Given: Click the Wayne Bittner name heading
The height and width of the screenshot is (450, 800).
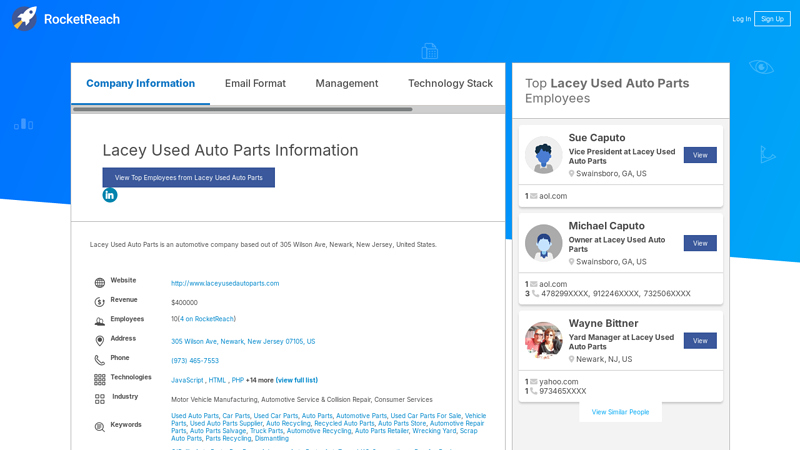Looking at the screenshot, I should click(604, 323).
